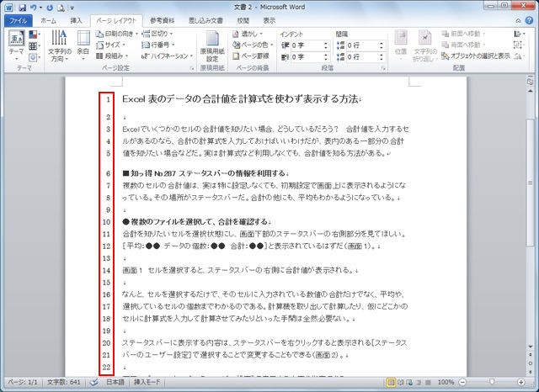The image size is (539, 392).
Task: Click the zoom slider handle
Action: pos(492,382)
